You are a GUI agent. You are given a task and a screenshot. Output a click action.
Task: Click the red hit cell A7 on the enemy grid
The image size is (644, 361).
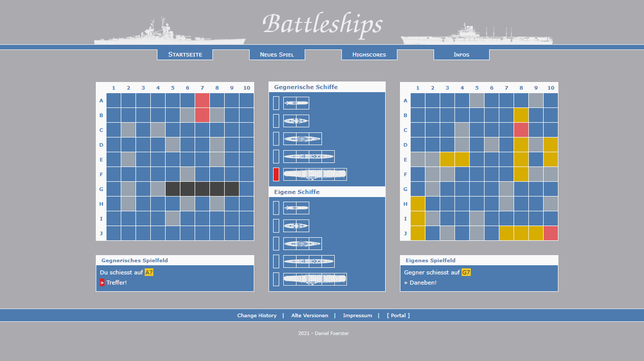[x=202, y=100]
